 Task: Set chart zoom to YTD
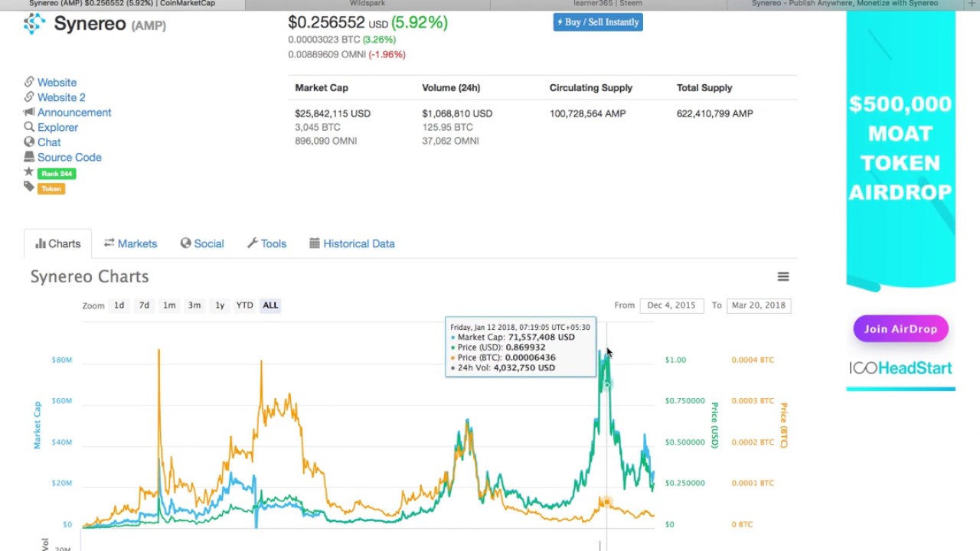244,305
